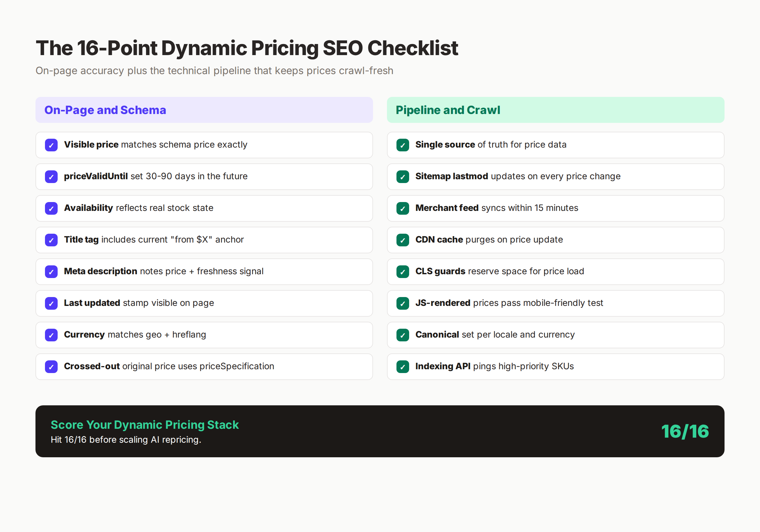The height and width of the screenshot is (532, 760).
Task: Toggle the Single source of truth checkbox
Action: click(x=402, y=145)
